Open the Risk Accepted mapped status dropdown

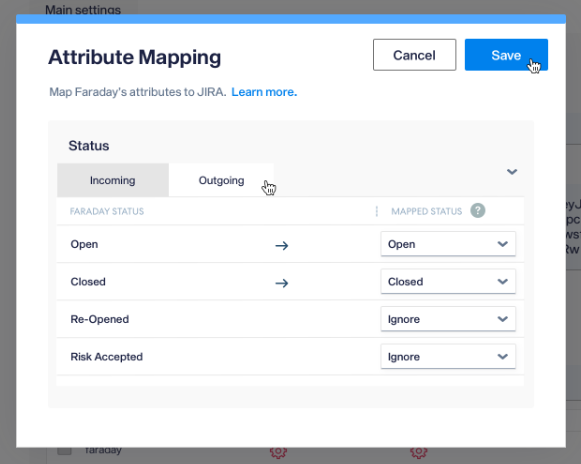pos(448,357)
